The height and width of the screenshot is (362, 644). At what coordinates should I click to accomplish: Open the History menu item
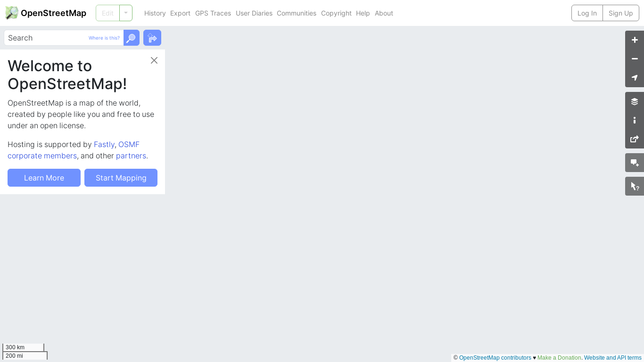[x=155, y=13]
